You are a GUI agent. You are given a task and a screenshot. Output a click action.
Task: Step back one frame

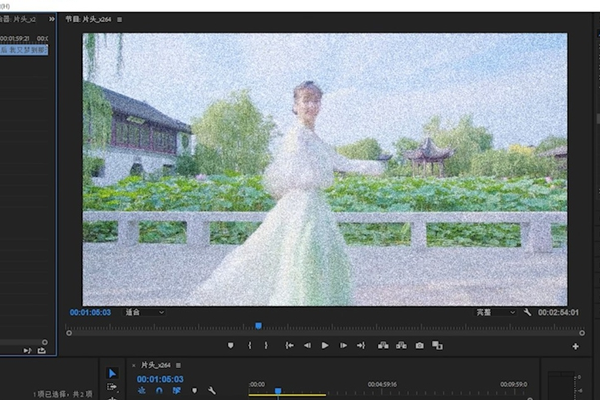tap(307, 346)
